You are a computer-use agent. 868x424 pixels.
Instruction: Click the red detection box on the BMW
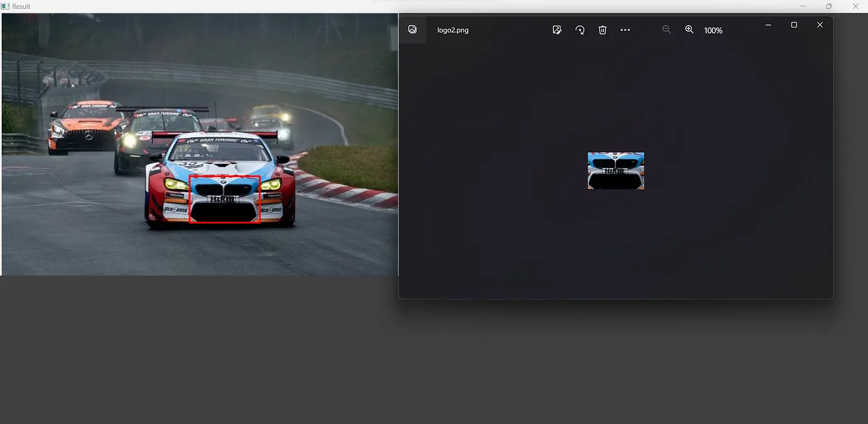(224, 199)
